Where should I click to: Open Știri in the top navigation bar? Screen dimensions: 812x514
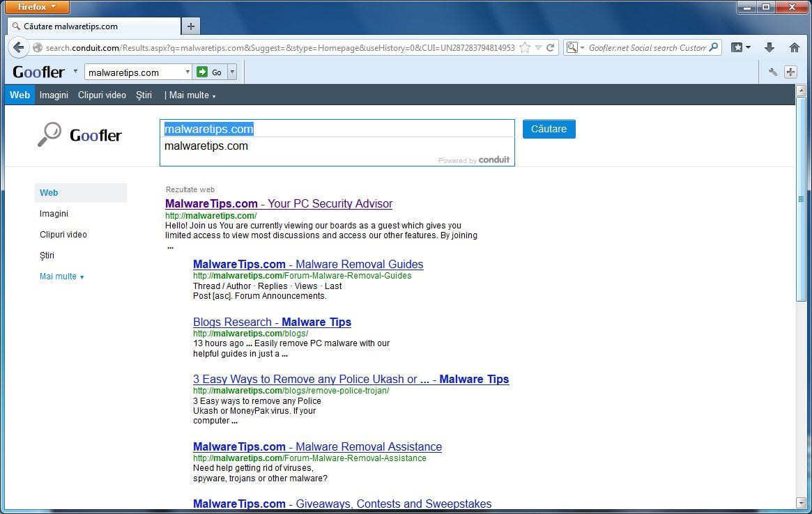pyautogui.click(x=144, y=95)
